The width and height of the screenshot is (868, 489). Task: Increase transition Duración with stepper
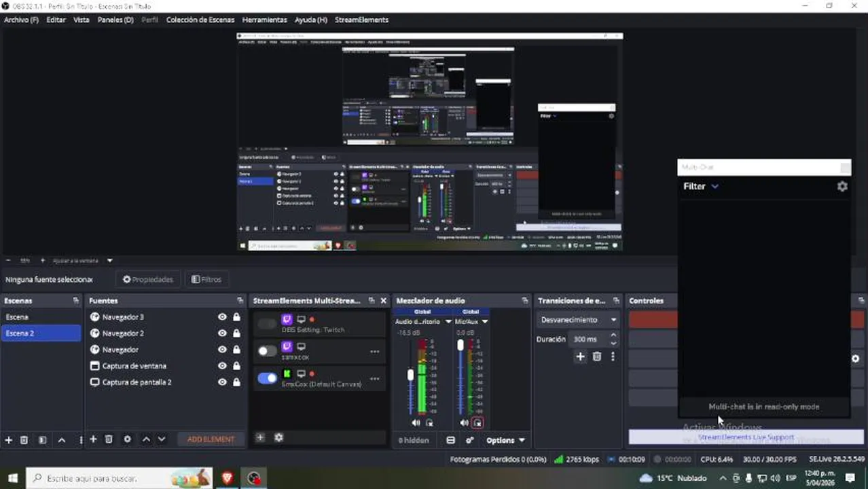[613, 336]
